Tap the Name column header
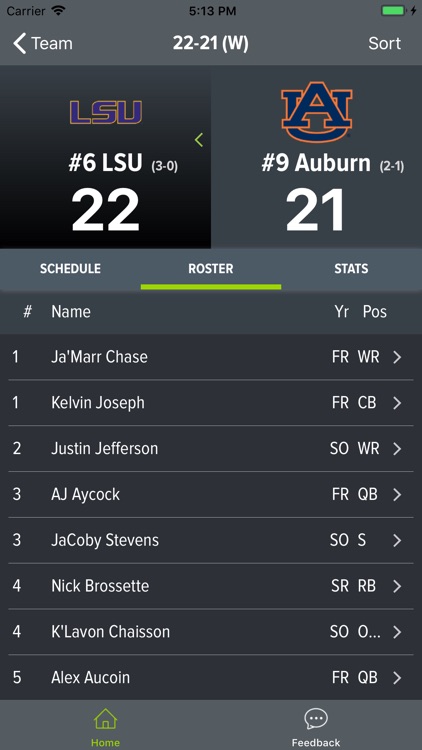 click(x=71, y=312)
